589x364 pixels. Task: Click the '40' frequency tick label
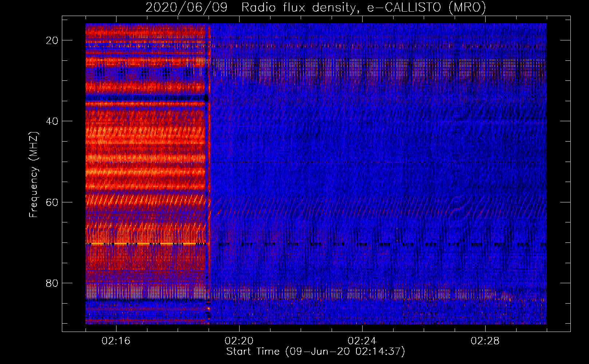[x=52, y=121]
